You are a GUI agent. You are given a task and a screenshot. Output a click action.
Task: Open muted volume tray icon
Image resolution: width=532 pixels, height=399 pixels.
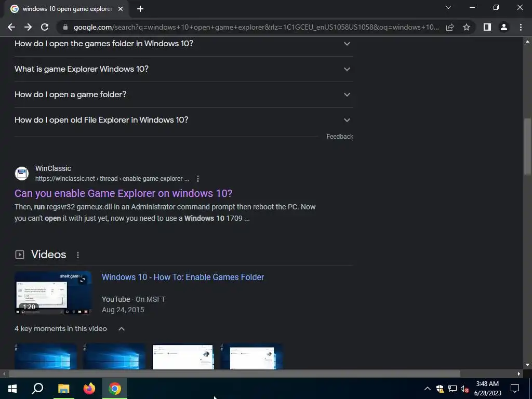click(465, 389)
